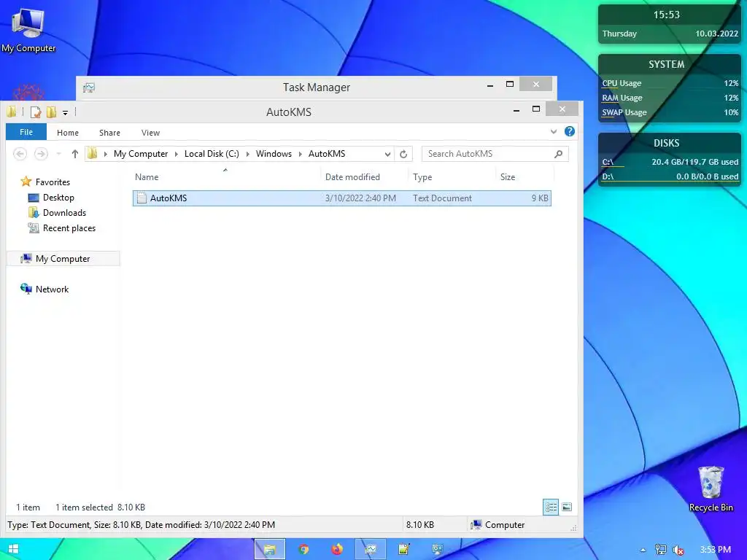This screenshot has height=560, width=747.
Task: Click the Search AutoKMS field
Action: (495, 154)
